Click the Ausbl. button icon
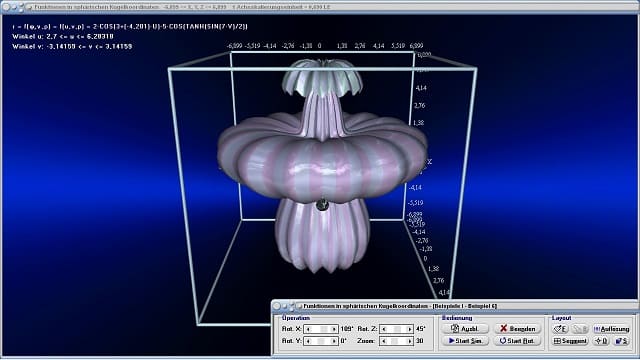 [x=455, y=329]
